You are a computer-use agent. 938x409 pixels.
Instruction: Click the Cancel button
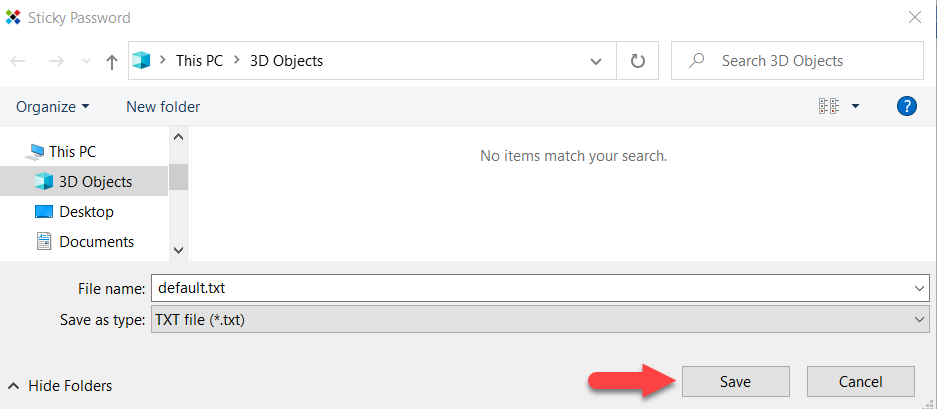coord(860,381)
